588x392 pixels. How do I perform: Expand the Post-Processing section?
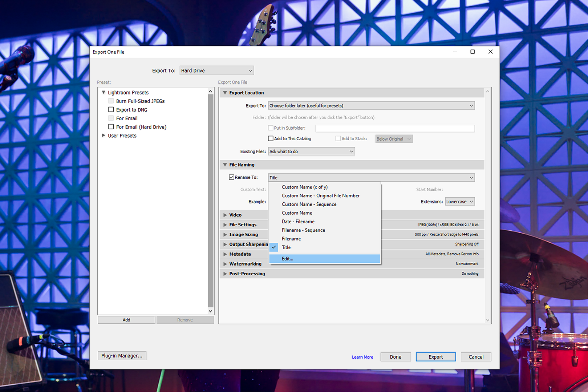[225, 274]
